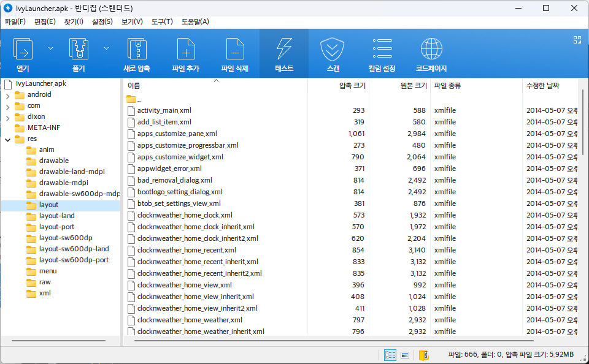Select the menu folder in tree

click(x=48, y=271)
